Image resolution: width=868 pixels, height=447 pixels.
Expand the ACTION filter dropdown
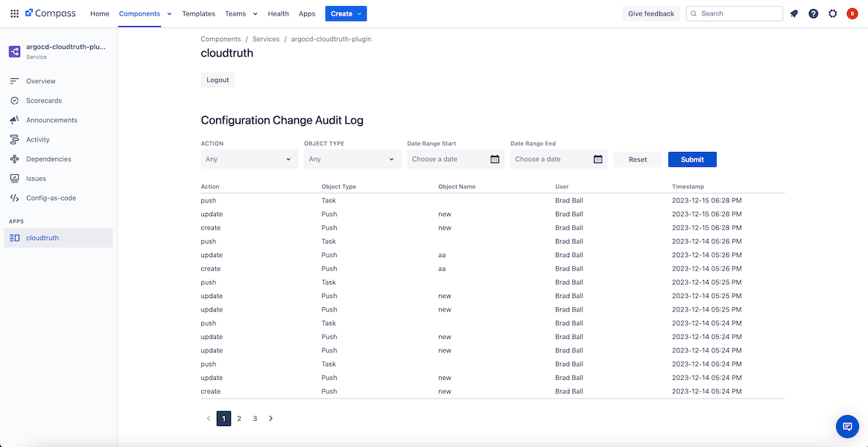click(x=249, y=159)
